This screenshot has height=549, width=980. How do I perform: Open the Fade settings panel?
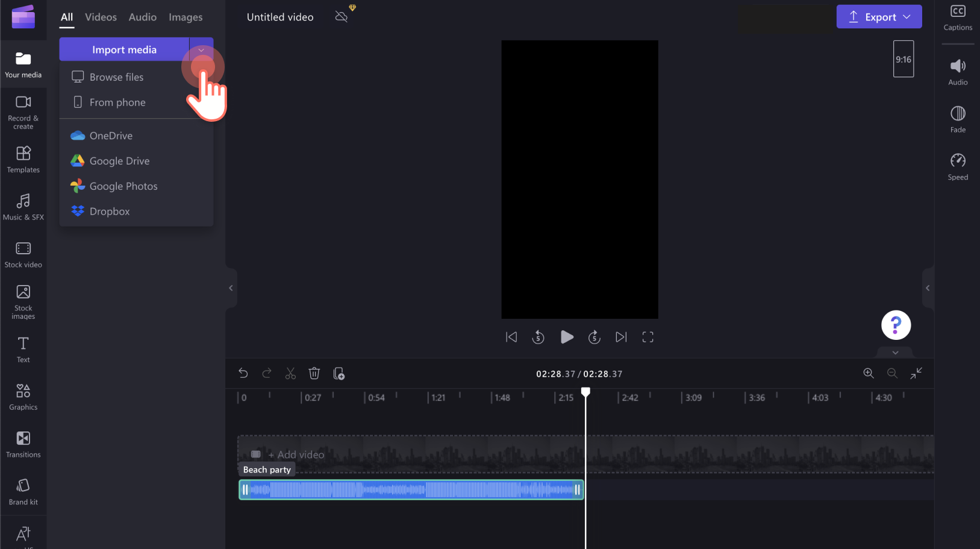pos(958,119)
